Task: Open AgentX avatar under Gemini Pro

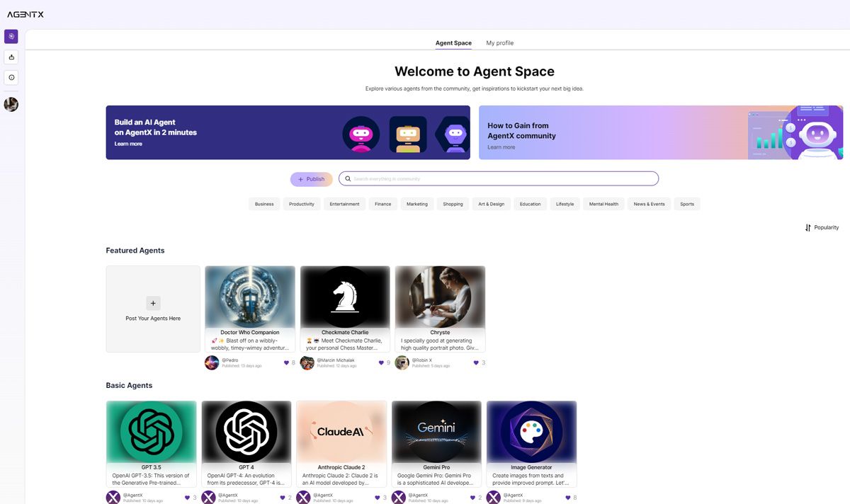Action: [x=398, y=497]
